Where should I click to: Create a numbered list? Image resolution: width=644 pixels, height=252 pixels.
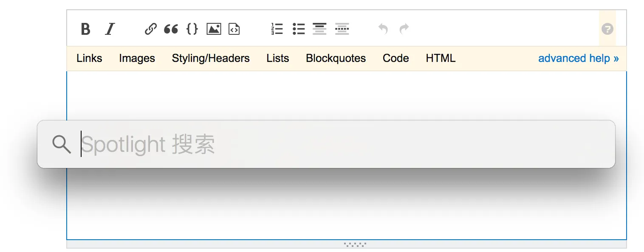277,29
